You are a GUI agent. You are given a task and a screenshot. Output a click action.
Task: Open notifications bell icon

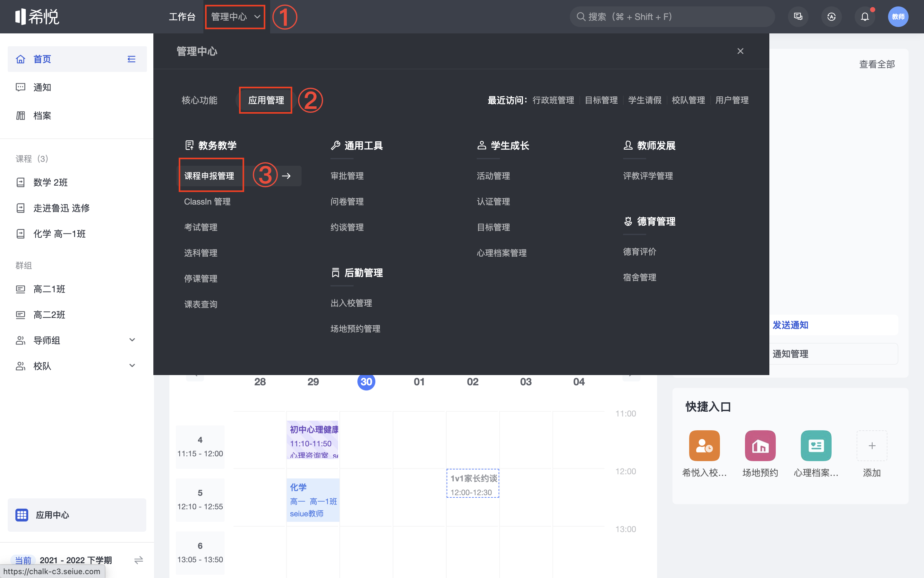pos(865,17)
